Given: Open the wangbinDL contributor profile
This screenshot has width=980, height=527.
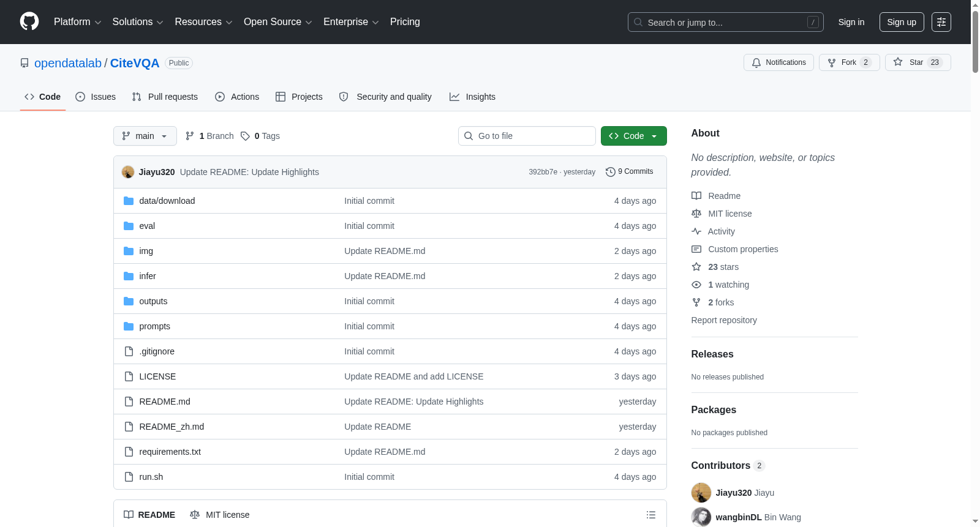Looking at the screenshot, I should pyautogui.click(x=738, y=517).
